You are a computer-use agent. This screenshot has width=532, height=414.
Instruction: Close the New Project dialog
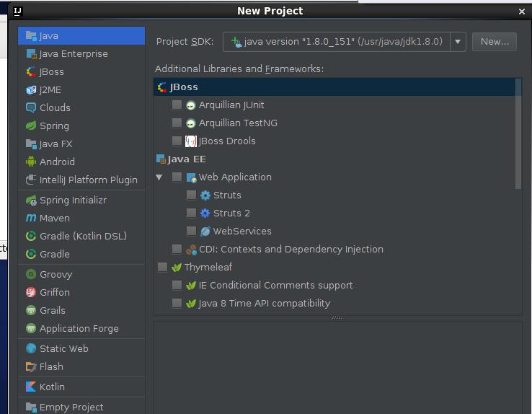(x=522, y=12)
